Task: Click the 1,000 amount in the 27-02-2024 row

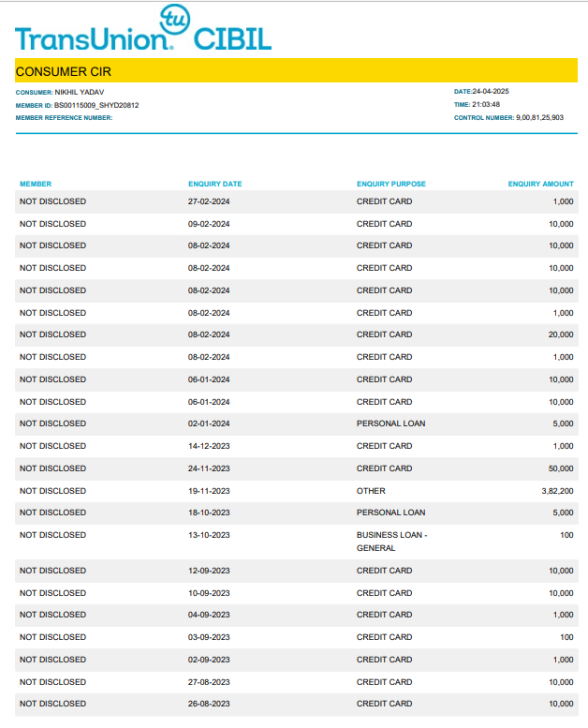Action: click(563, 201)
